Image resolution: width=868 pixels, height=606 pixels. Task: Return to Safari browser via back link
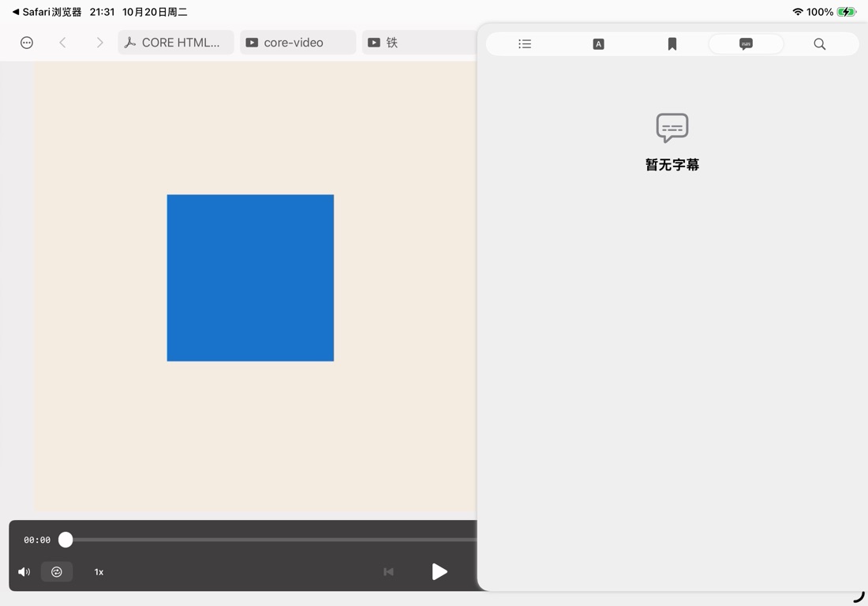47,12
